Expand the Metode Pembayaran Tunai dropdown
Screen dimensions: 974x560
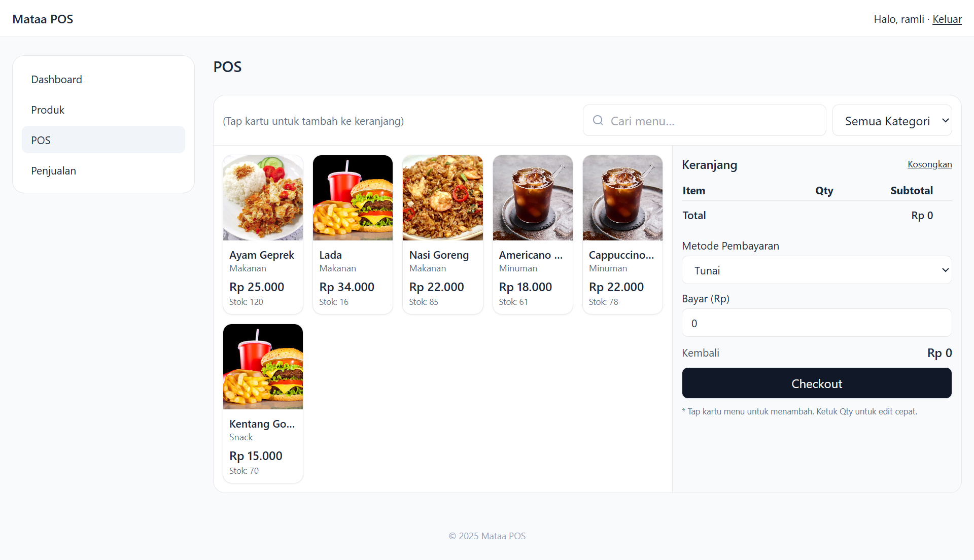click(817, 270)
